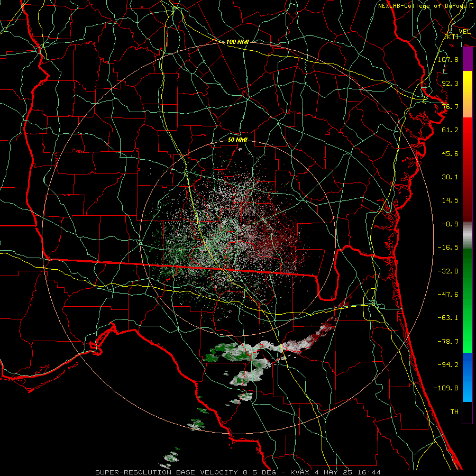
Task: Click the gray zero-velocity segment of the color bar
Action: click(467, 235)
